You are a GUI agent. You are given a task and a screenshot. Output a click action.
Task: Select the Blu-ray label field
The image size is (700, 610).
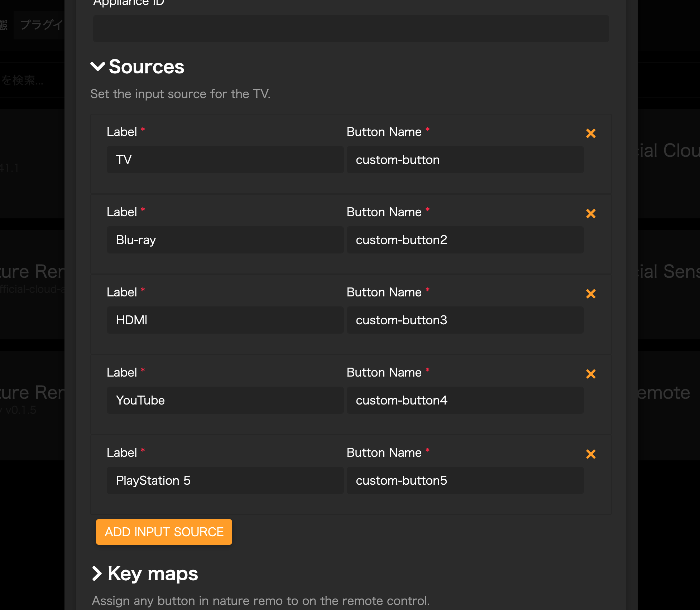pos(225,240)
